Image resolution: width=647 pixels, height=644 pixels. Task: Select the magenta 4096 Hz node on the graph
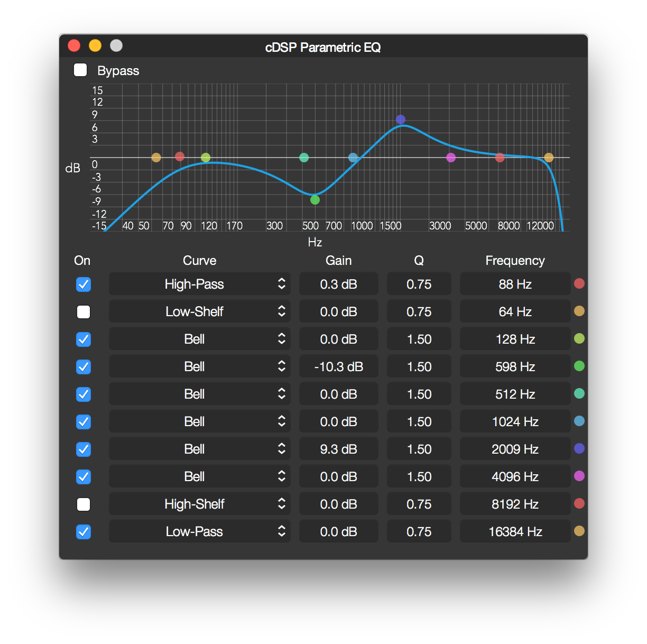tap(451, 157)
